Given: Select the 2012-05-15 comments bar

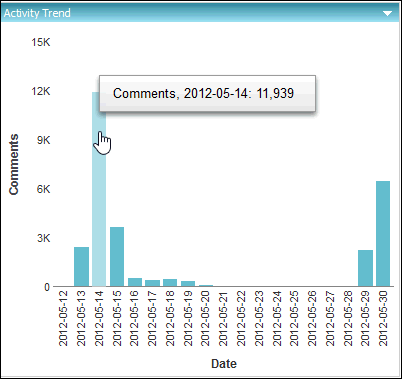Looking at the screenshot, I should click(x=117, y=257).
